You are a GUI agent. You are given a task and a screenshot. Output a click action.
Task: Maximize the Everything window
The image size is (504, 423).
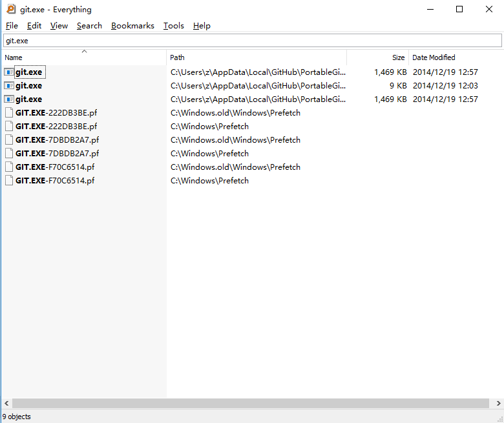click(459, 9)
